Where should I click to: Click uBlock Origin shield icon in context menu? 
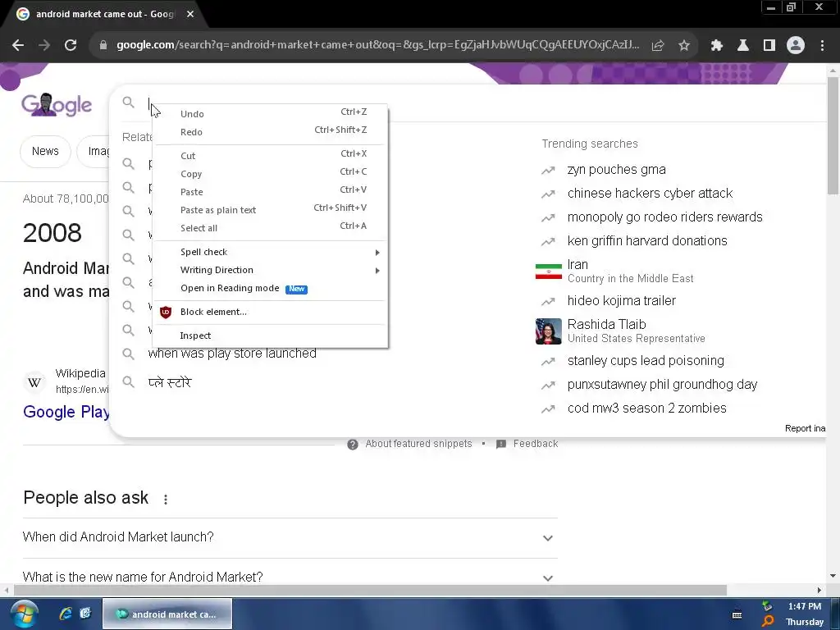(x=166, y=312)
